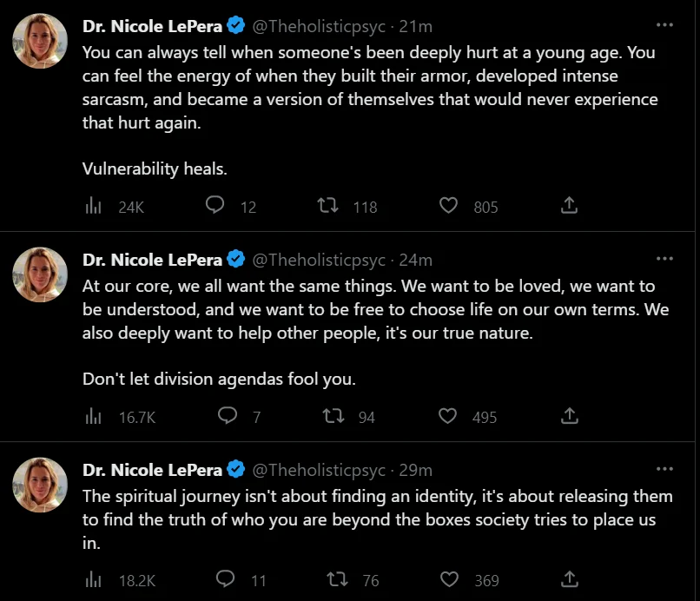Share the tweet with 495 likes
Screen dimensions: 700x601
click(x=569, y=416)
